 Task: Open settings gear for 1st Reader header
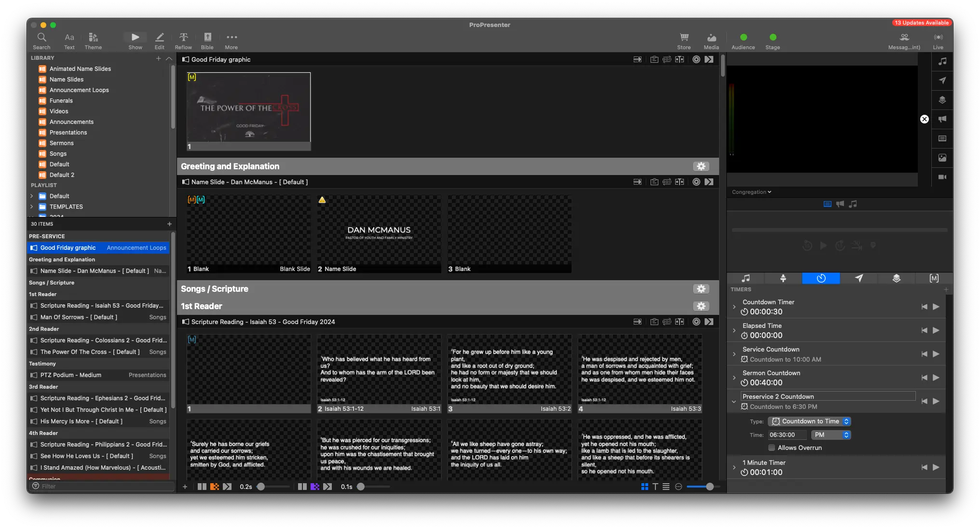pyautogui.click(x=701, y=306)
